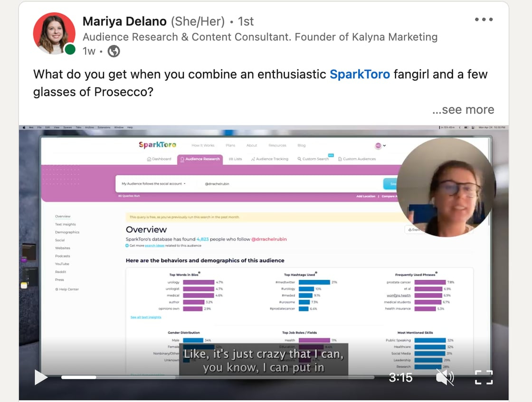Click the Apple menu icon in the recording

[x=24, y=127]
